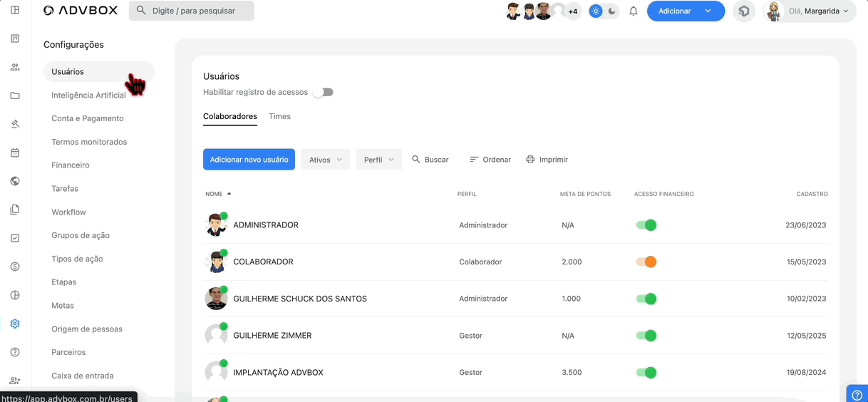Click the help question mark sidebar icon

[15, 352]
